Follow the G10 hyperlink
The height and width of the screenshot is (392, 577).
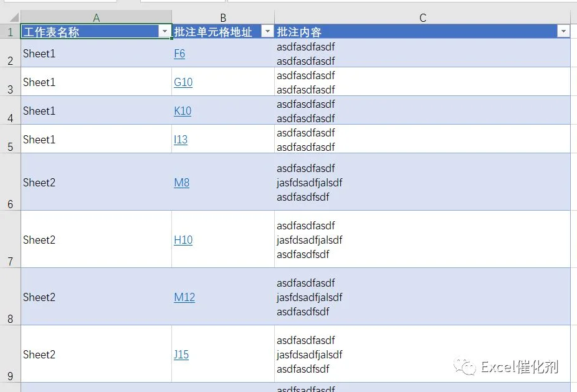tap(183, 82)
